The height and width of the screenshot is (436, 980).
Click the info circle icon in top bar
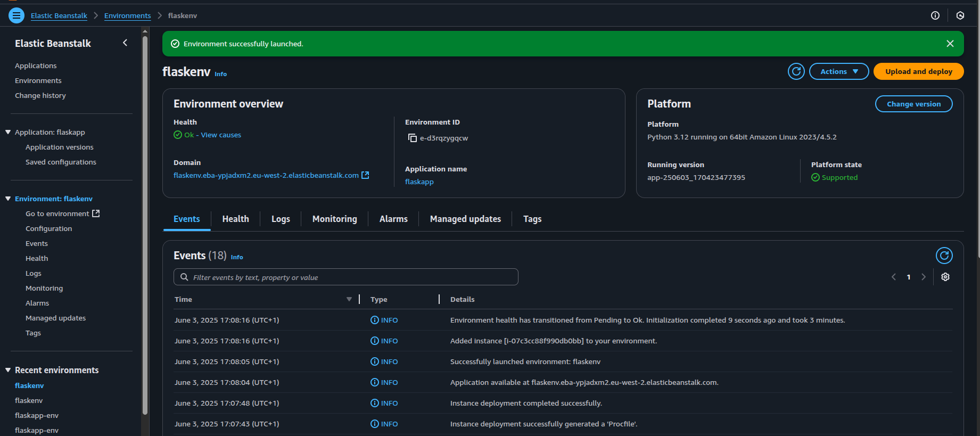pyautogui.click(x=935, y=15)
